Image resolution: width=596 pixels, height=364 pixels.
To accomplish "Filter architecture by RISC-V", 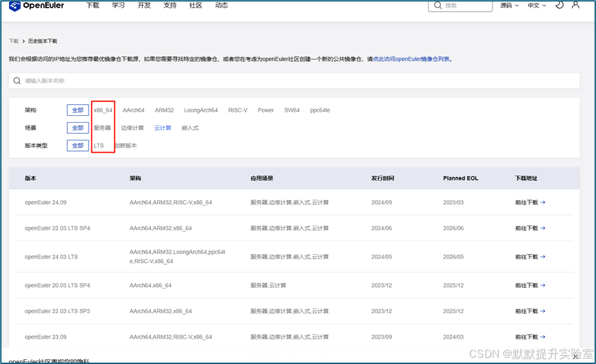I will point(238,110).
